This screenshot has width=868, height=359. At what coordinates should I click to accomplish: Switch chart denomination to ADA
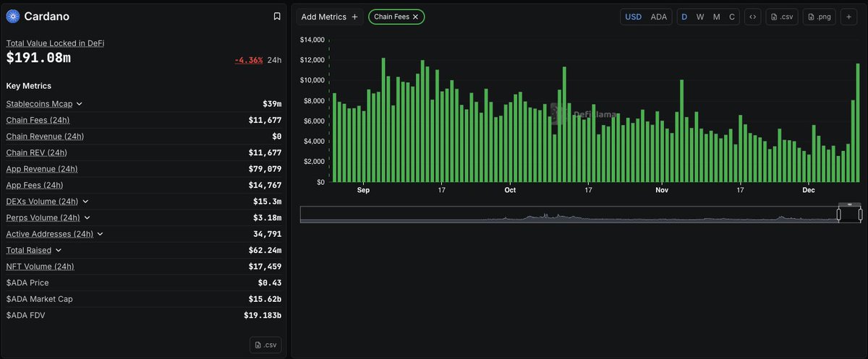pyautogui.click(x=659, y=17)
